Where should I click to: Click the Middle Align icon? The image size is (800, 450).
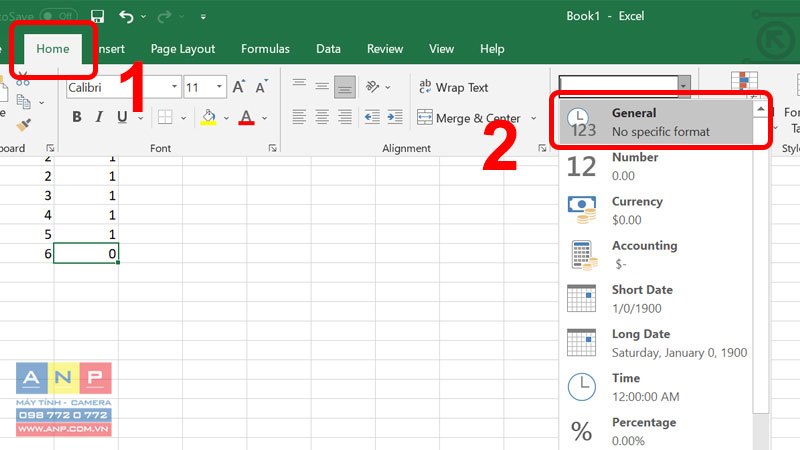[321, 86]
